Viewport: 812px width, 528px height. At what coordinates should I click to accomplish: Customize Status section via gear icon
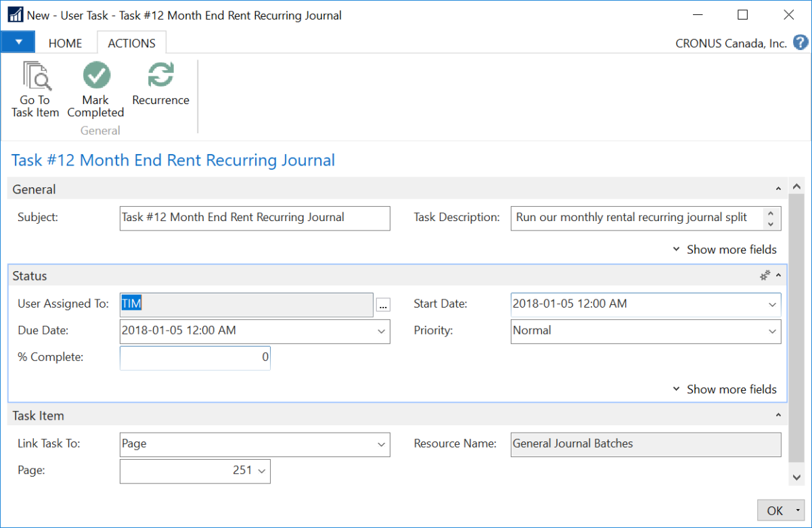click(765, 275)
